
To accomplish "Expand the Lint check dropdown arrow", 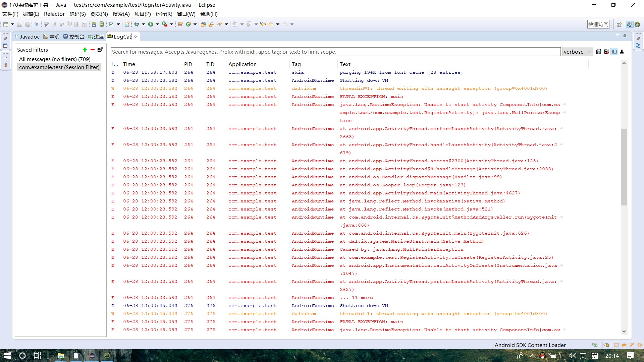I will click(x=118, y=24).
